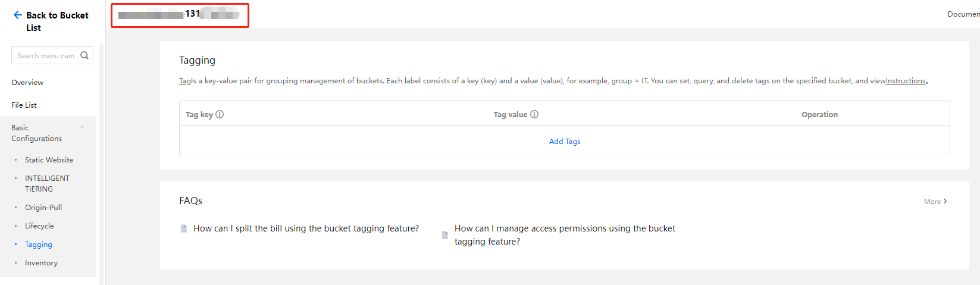This screenshot has height=285, width=980.
Task: Open the Instructions link in description
Action: pos(906,81)
